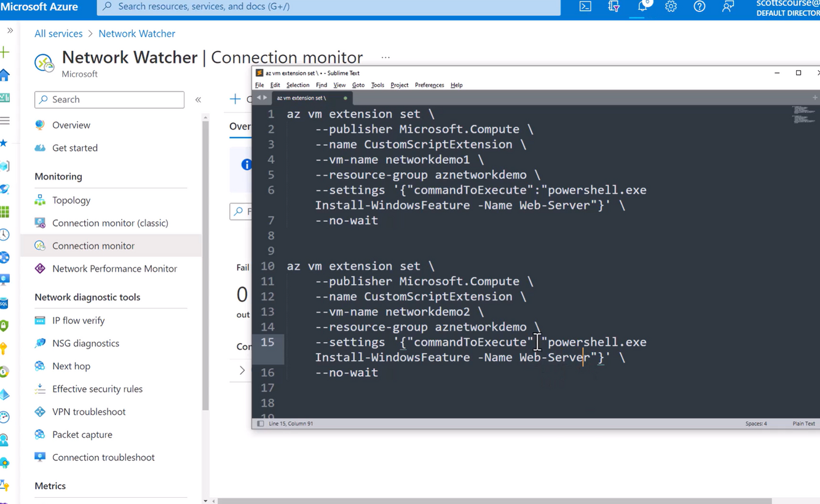The width and height of the screenshot is (820, 504).
Task: Click the NSG diagnostics icon
Action: point(40,343)
